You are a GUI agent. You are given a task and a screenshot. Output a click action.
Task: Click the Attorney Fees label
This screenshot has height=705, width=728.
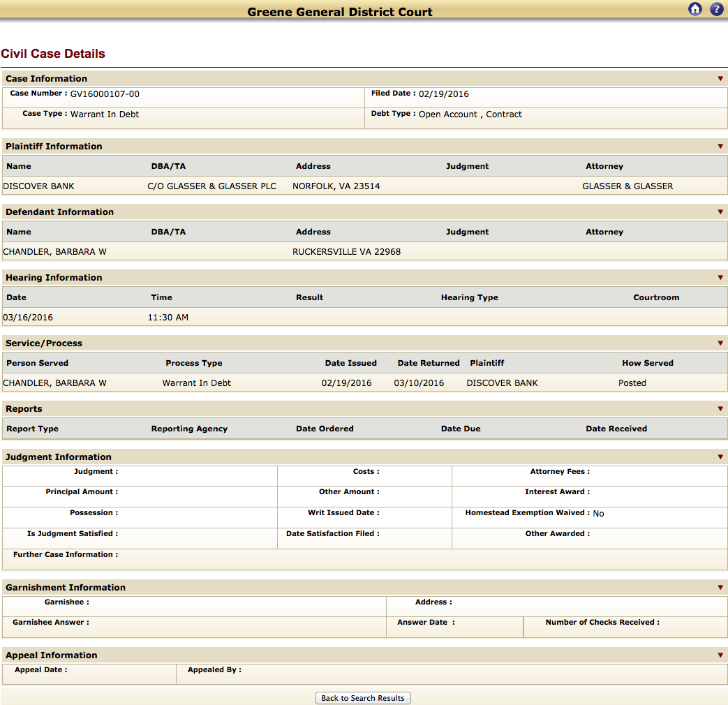click(x=560, y=471)
